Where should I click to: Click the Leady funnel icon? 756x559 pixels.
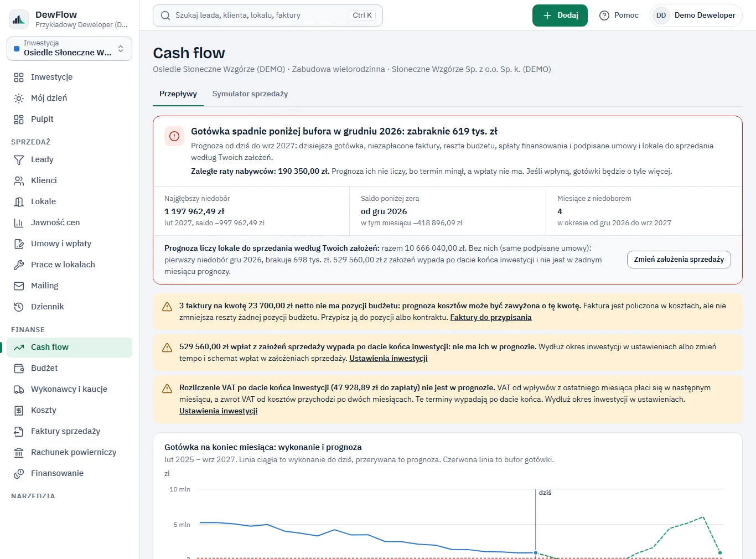point(19,159)
